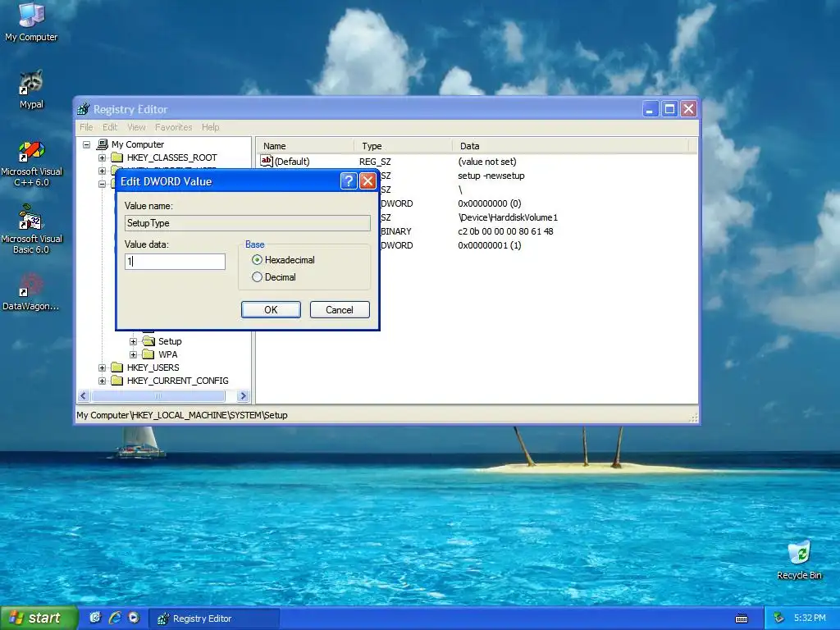This screenshot has width=840, height=630.
Task: Open the DataWagon desktop shortcut
Action: click(x=31, y=292)
